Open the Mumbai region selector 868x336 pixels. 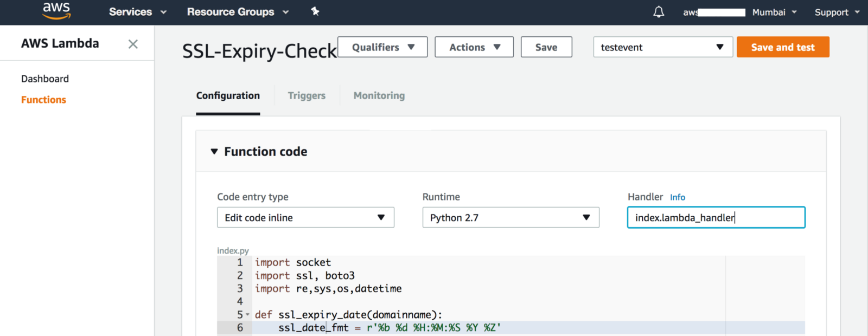pyautogui.click(x=774, y=12)
